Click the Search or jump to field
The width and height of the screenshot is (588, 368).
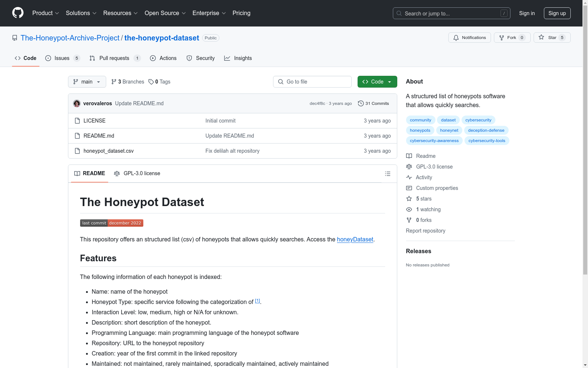pos(452,13)
